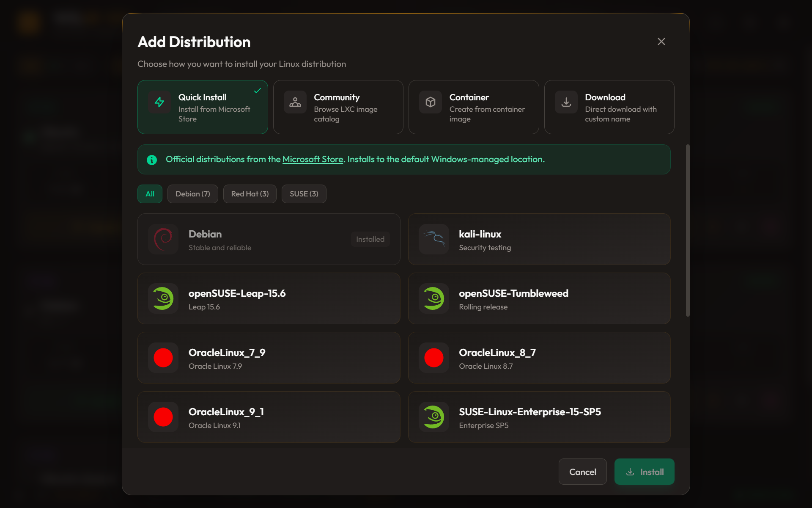Image resolution: width=812 pixels, height=508 pixels.
Task: Click the Cancel button
Action: [x=582, y=472]
